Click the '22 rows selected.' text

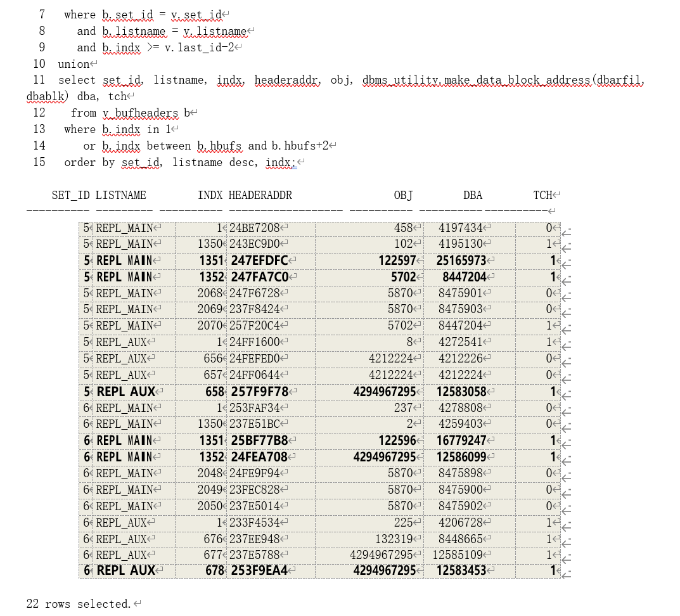[79, 604]
